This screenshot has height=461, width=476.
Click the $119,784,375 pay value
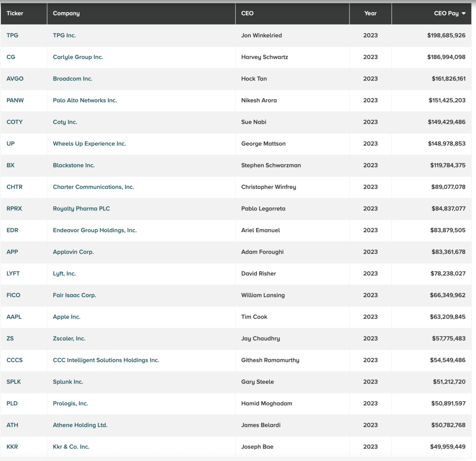(x=448, y=166)
